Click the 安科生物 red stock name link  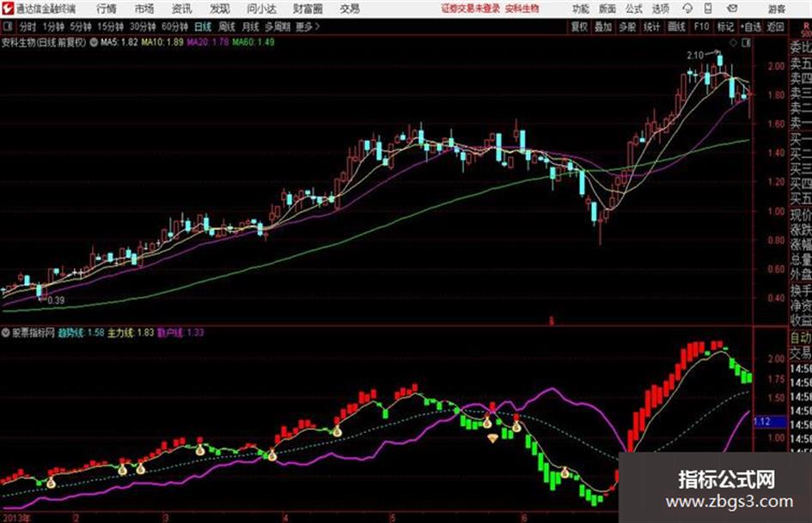[522, 9]
